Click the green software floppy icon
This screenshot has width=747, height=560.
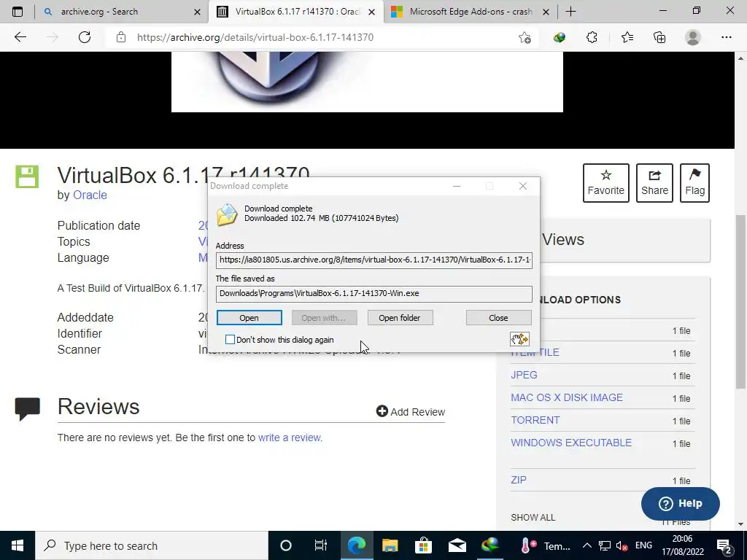pos(27,176)
